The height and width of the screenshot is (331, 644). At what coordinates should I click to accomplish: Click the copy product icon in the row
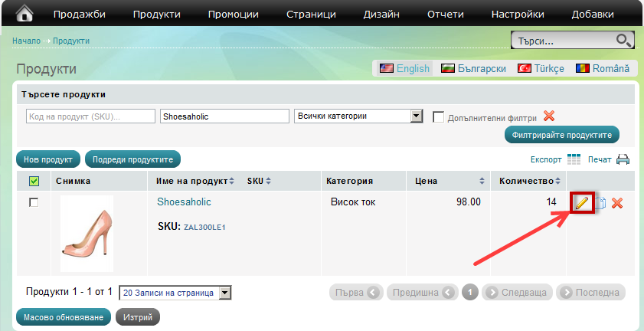[601, 203]
